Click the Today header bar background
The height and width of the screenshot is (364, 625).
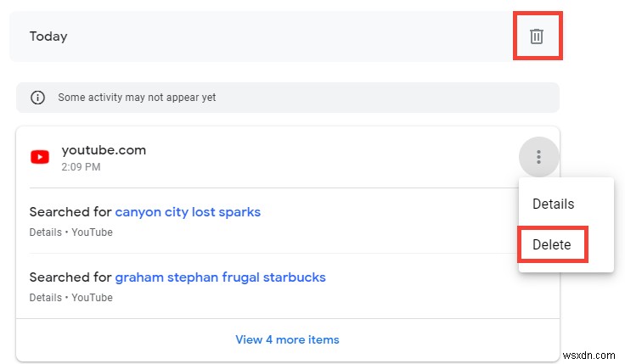280,36
